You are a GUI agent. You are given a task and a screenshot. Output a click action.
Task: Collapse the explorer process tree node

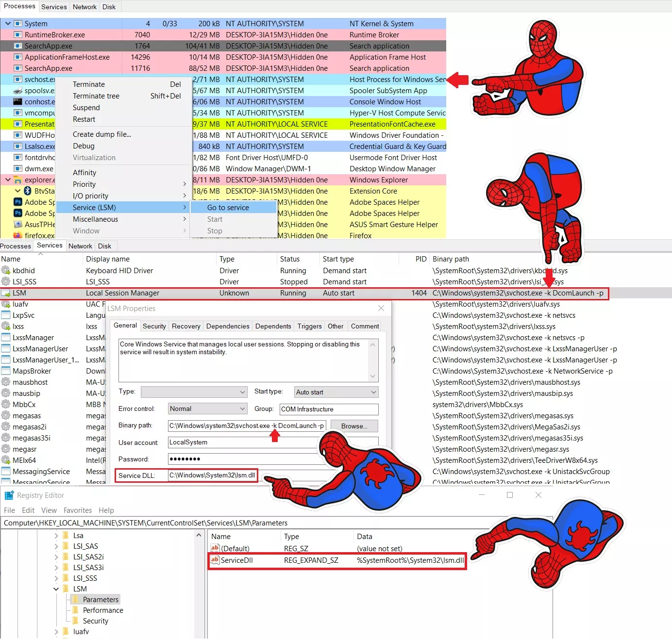click(8, 180)
